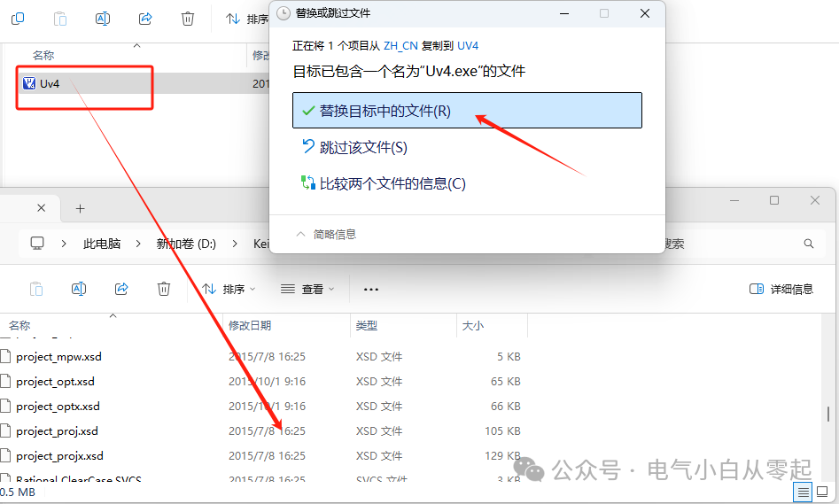
Task: Toggle the 详细信息 details pane
Action: 781,289
